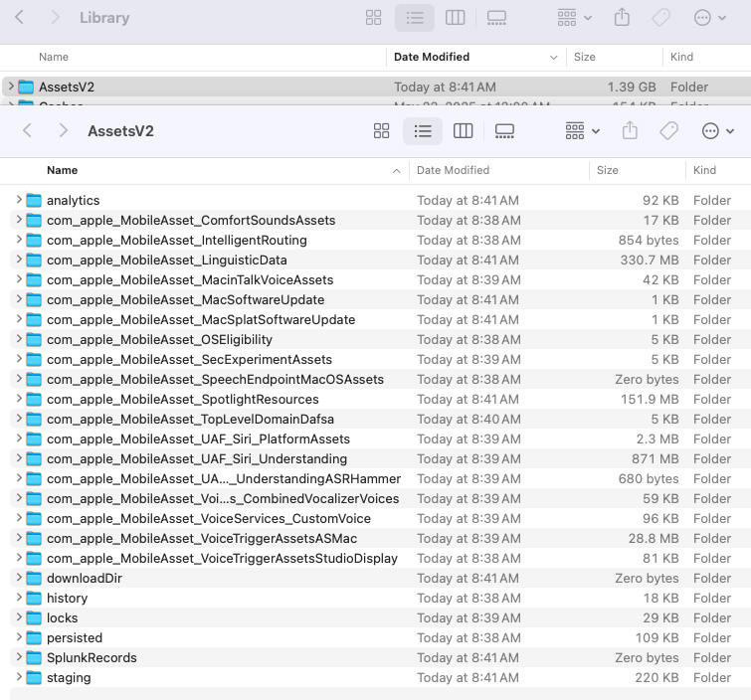Switch AssetsV2 window to column view
Viewport: 751px width, 700px height.
click(463, 130)
